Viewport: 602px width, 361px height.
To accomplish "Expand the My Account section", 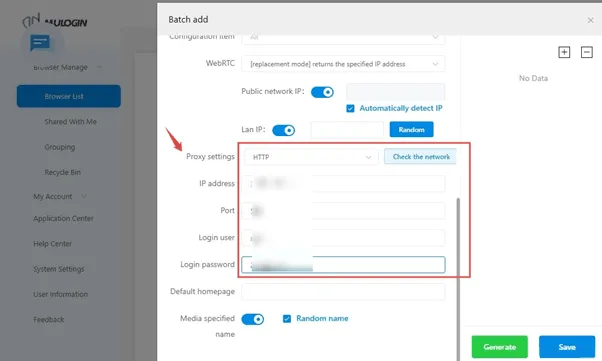I will (84, 196).
